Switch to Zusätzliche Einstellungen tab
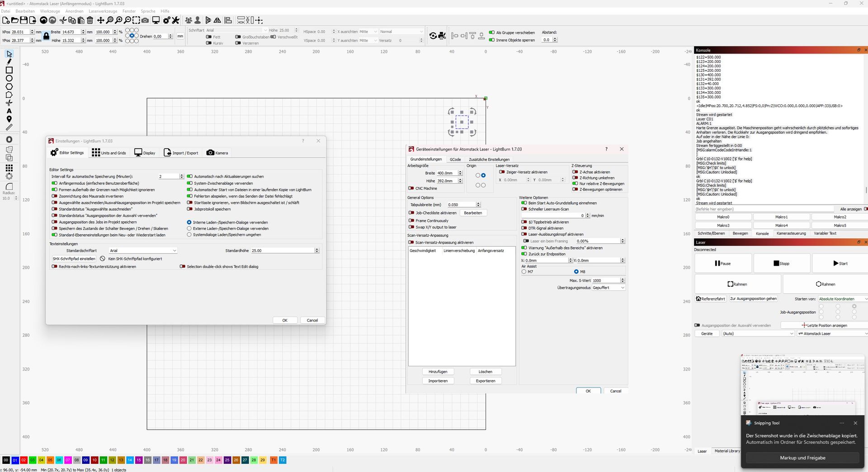Image resolution: width=868 pixels, height=472 pixels. click(489, 159)
